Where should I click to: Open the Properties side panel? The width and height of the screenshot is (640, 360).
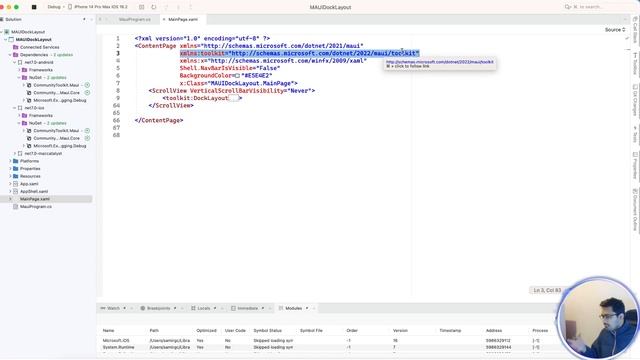click(635, 165)
